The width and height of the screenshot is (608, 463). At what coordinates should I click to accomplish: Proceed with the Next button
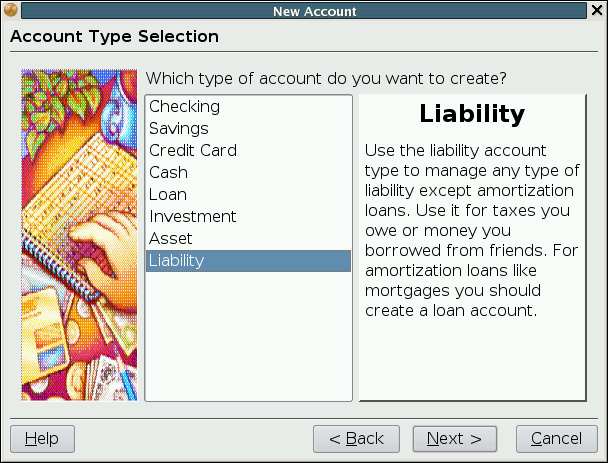(x=454, y=439)
